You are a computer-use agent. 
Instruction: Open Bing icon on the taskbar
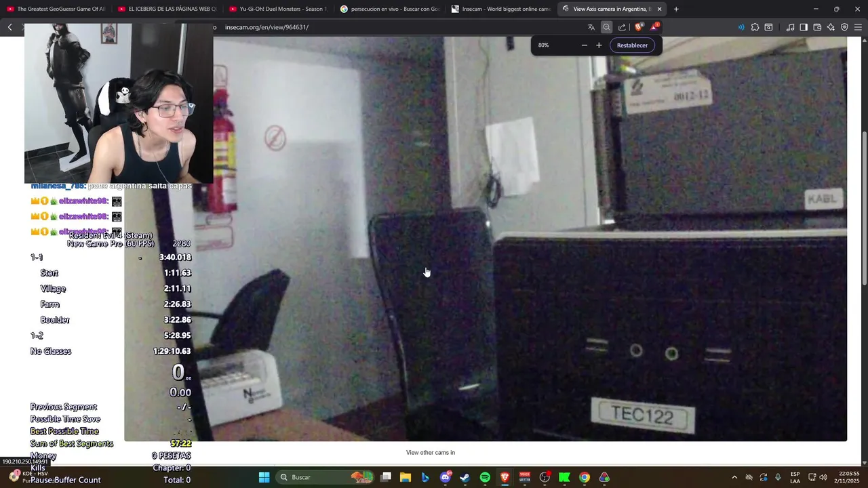click(x=425, y=477)
